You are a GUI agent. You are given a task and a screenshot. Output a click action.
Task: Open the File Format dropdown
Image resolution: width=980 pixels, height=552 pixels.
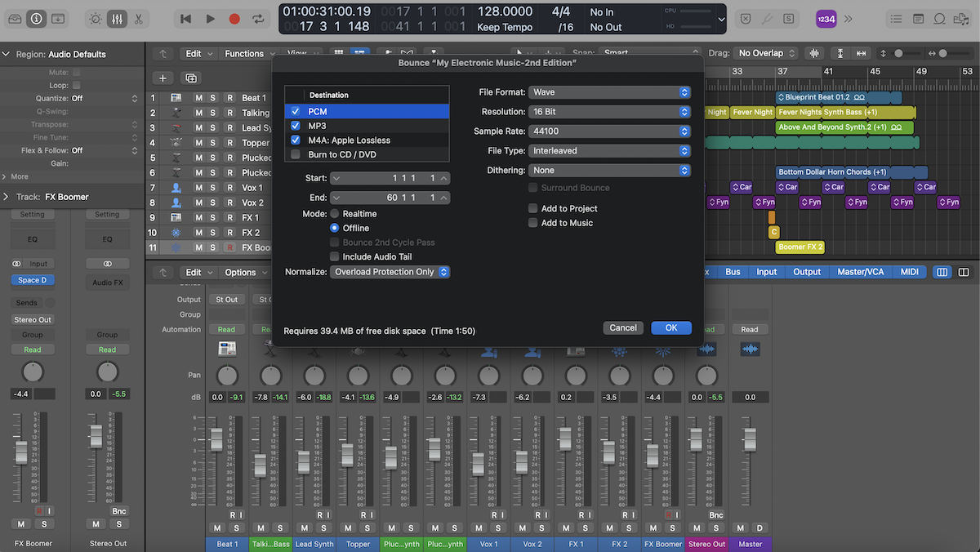[609, 92]
